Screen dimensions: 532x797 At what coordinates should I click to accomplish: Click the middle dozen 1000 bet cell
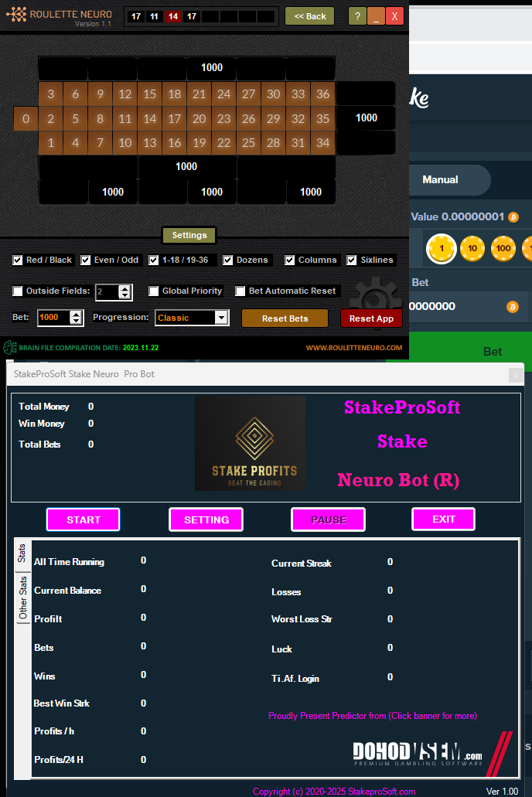(x=186, y=167)
